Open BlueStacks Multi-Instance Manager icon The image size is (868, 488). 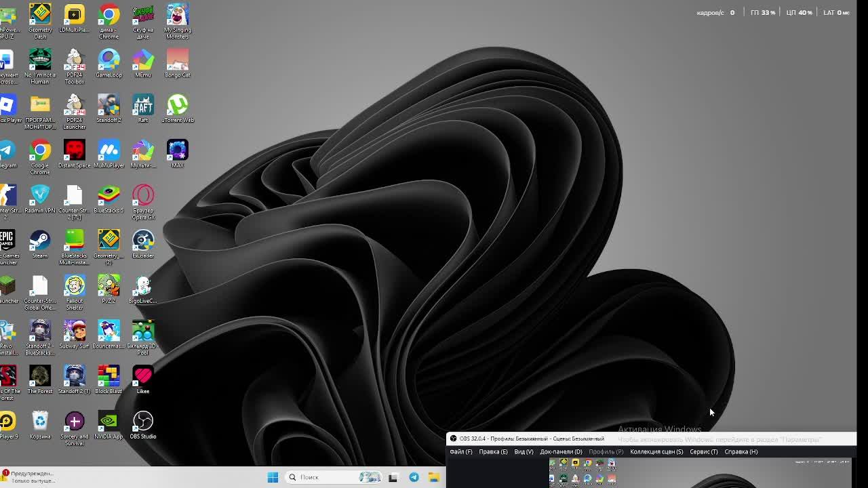74,247
